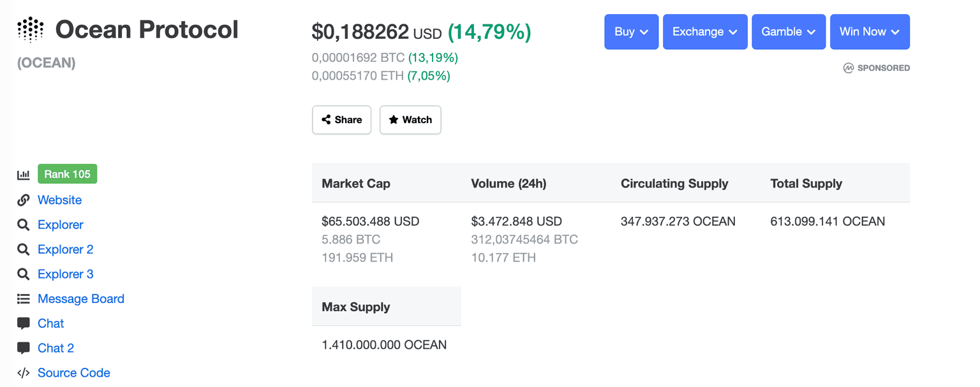The width and height of the screenshot is (980, 387).
Task: Toggle Watch star for Ocean Protocol
Action: 410,120
